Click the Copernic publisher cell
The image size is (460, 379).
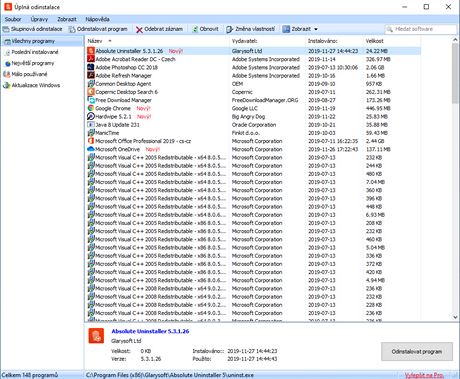click(x=242, y=92)
